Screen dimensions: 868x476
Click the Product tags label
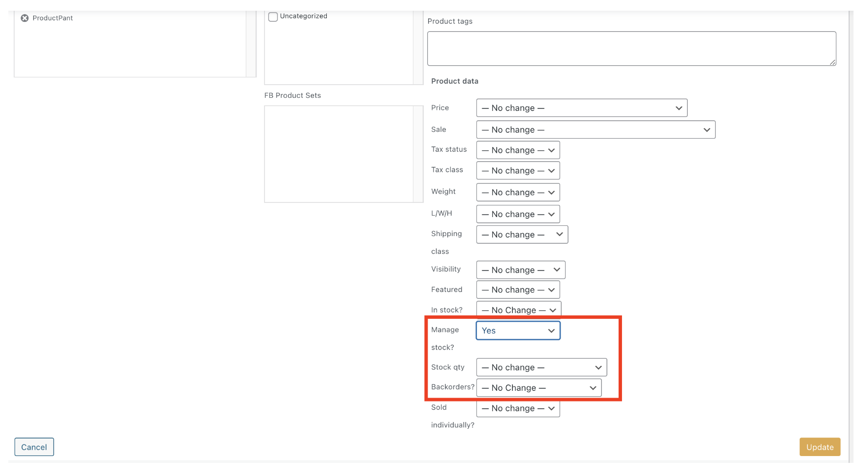[450, 21]
